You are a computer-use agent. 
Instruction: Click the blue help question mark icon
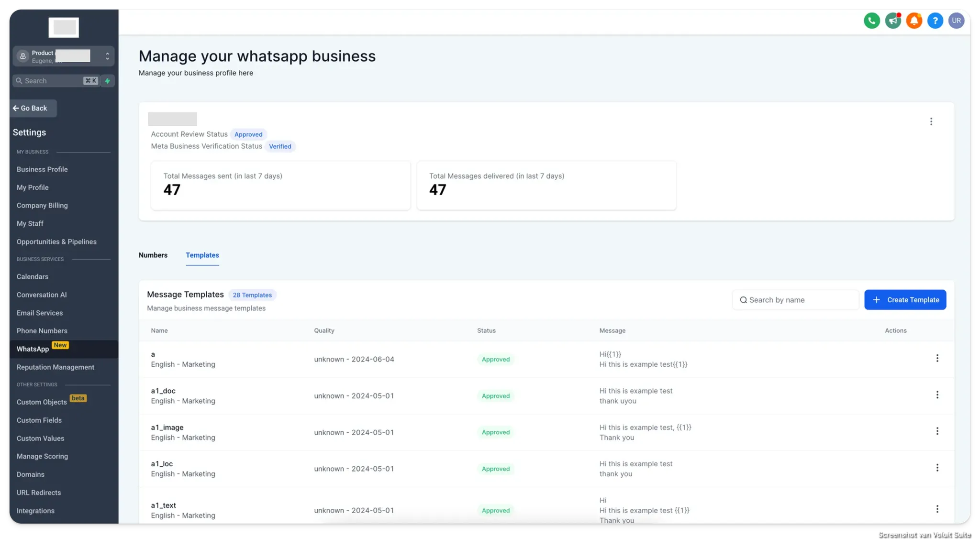tap(935, 21)
